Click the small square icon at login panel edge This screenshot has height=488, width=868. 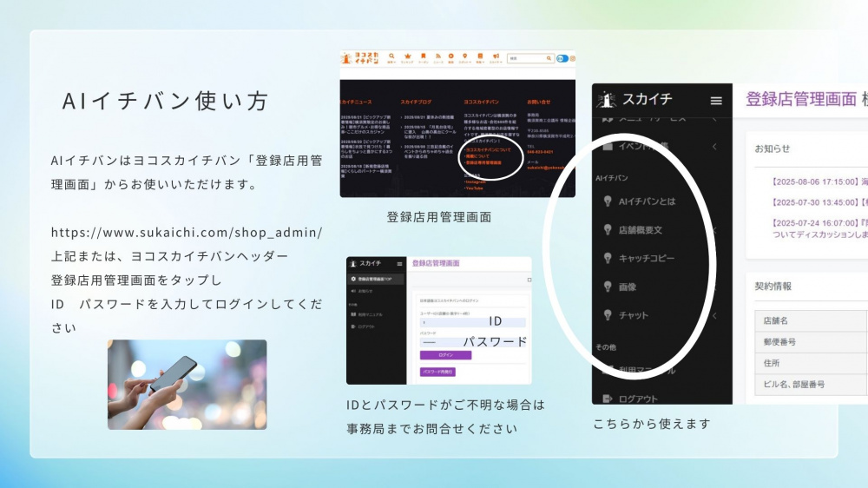(x=529, y=280)
